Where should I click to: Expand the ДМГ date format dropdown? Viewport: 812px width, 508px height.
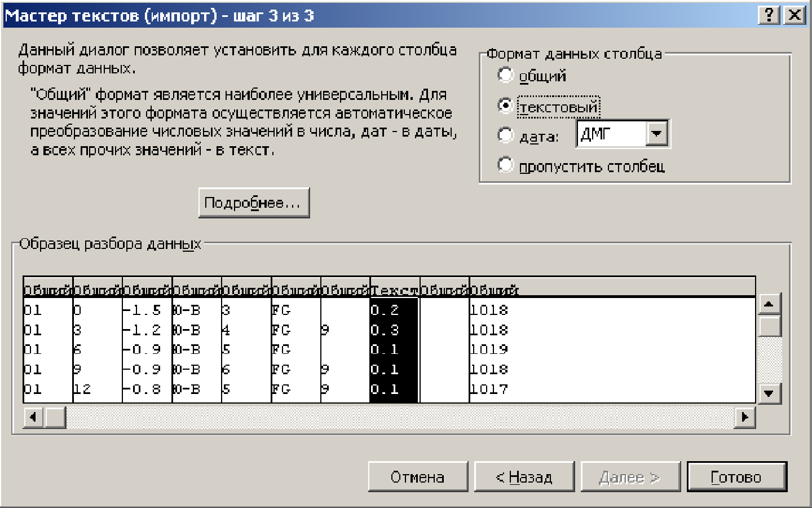656,134
